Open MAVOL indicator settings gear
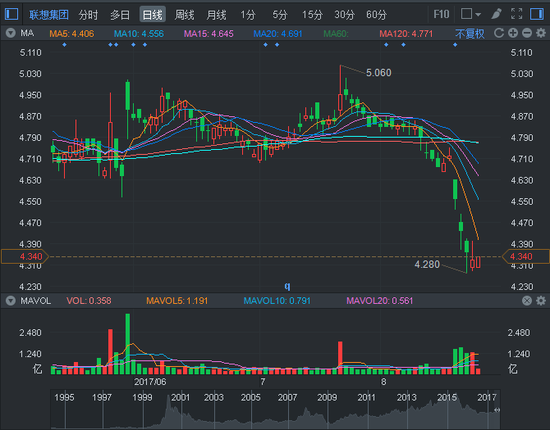 click(541, 301)
